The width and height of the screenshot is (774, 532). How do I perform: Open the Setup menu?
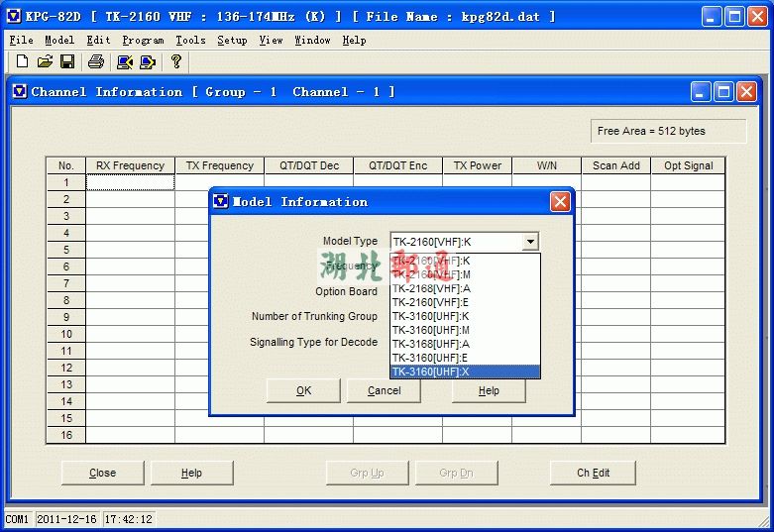[x=232, y=41]
